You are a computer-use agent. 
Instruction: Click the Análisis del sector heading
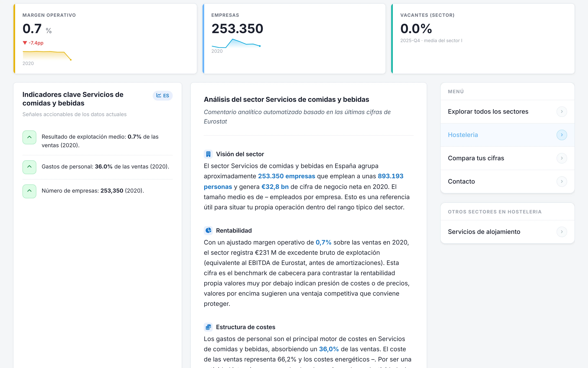[x=286, y=100]
